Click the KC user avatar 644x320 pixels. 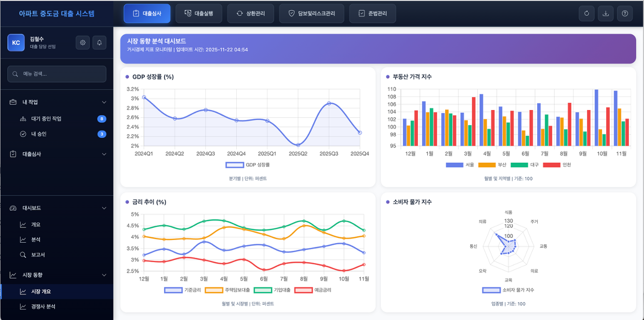pyautogui.click(x=16, y=43)
